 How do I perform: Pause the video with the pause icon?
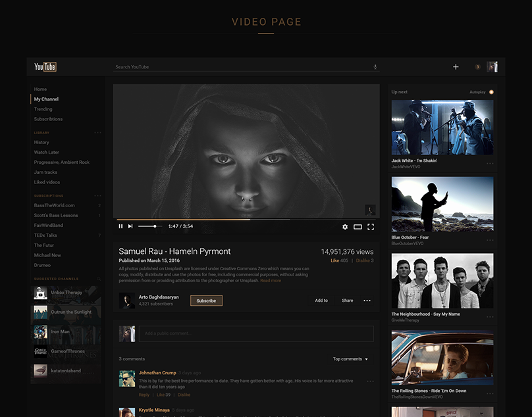[120, 226]
